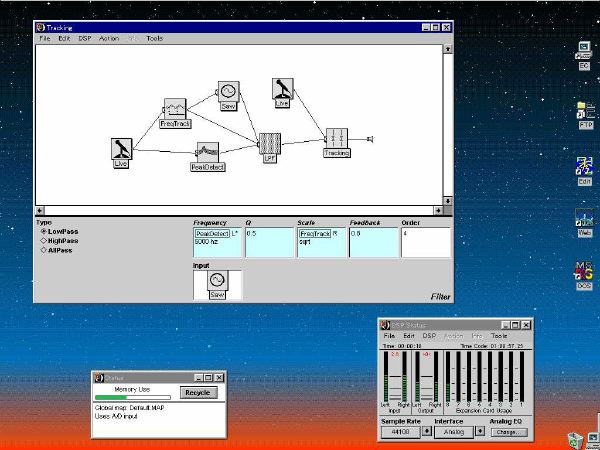Click the Tracking window title bar icon

41,28
